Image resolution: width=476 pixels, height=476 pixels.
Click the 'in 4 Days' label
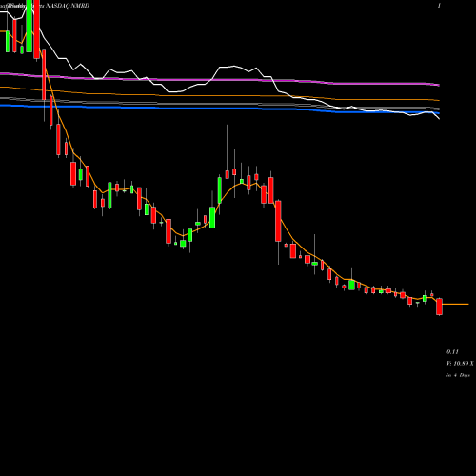pos(458,375)
